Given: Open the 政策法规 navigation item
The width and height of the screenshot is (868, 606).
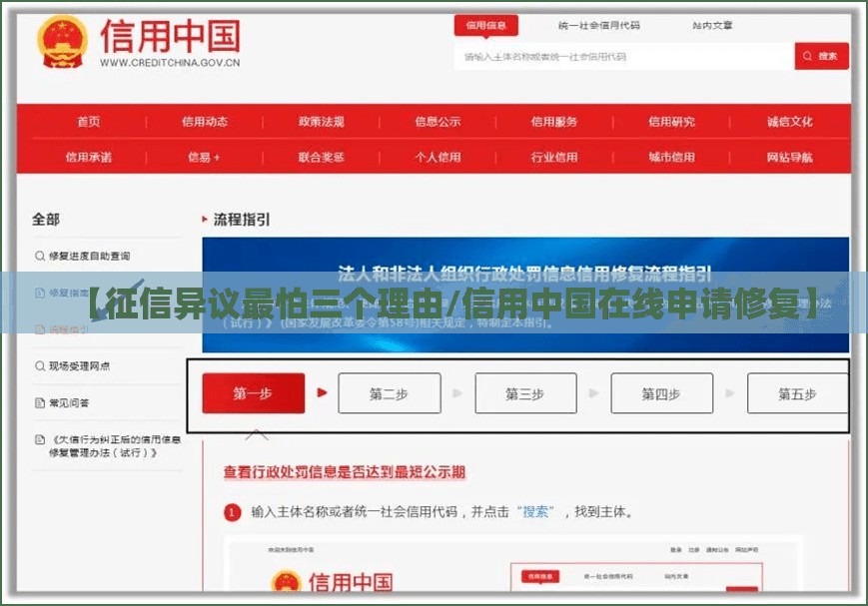Looking at the screenshot, I should tap(321, 122).
